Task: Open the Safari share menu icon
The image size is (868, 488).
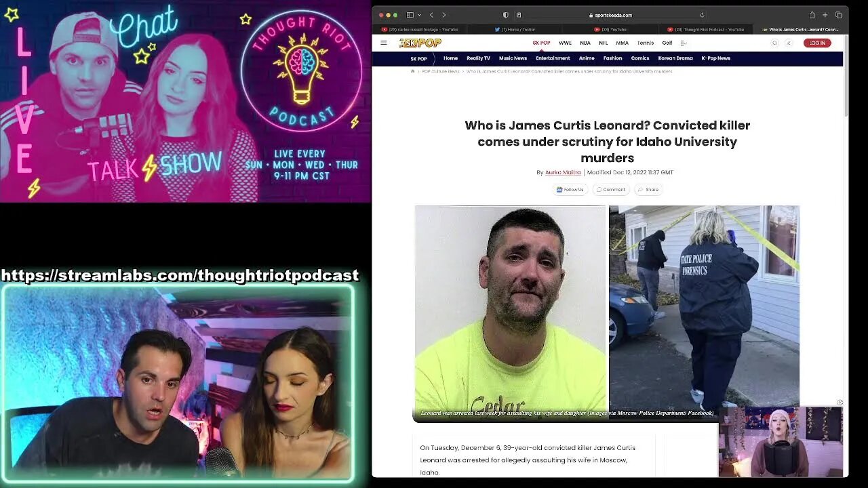Action: tap(812, 15)
